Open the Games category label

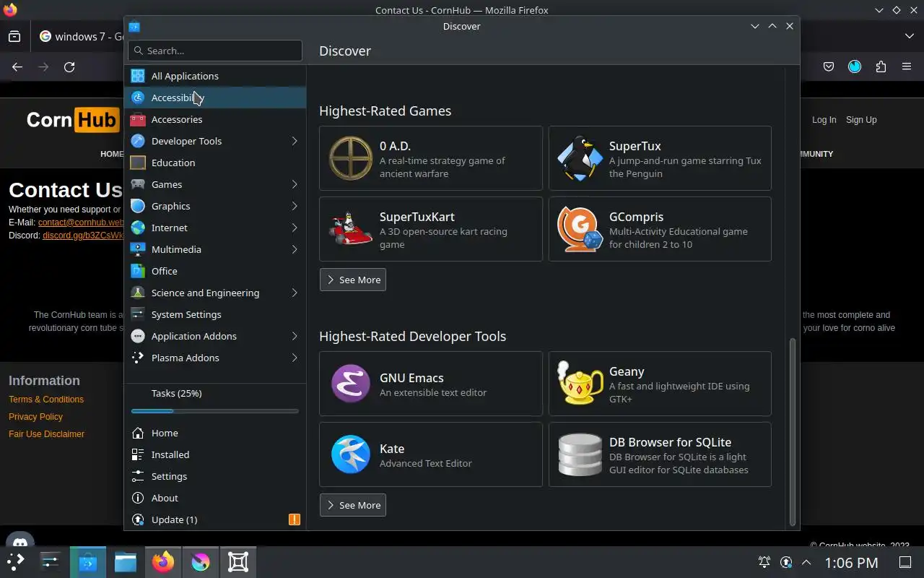[x=167, y=184]
